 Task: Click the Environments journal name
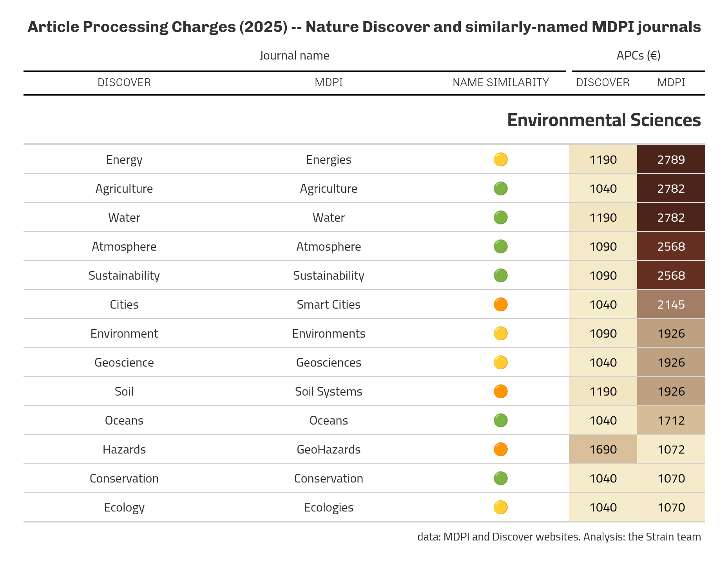(x=328, y=333)
